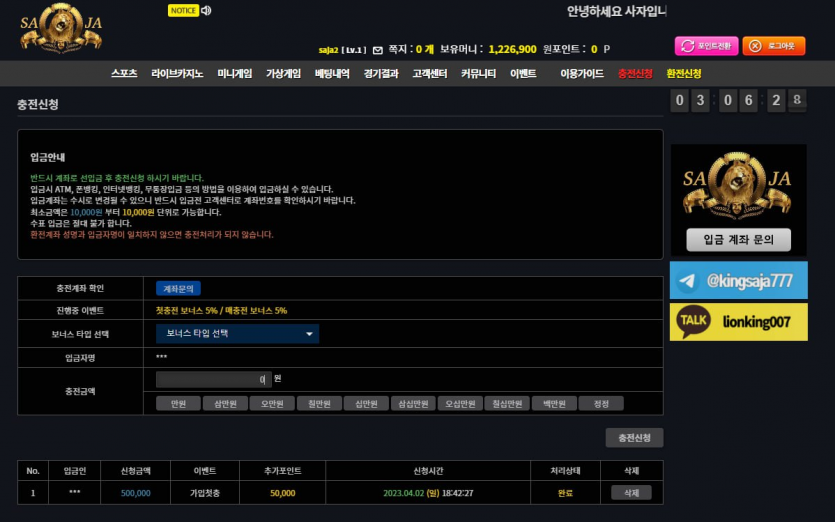Click the yellow NOTICE badge
The height and width of the screenshot is (522, 835).
click(182, 10)
